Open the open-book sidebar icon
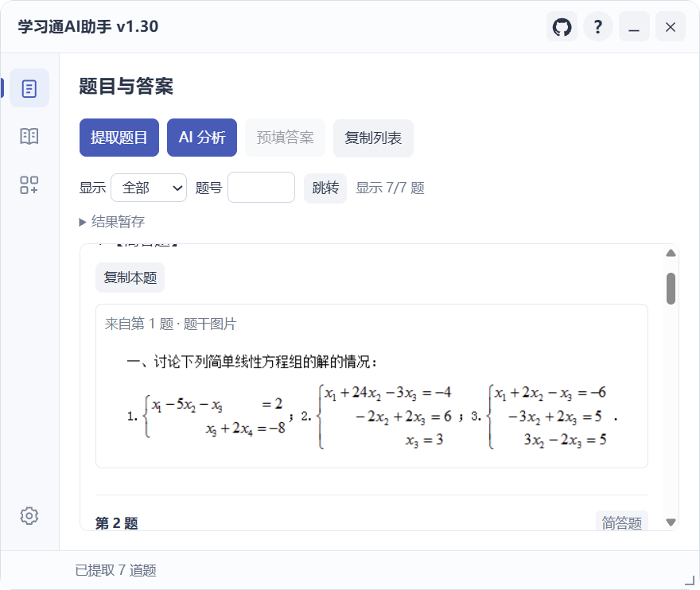This screenshot has width=700, height=590. click(29, 136)
